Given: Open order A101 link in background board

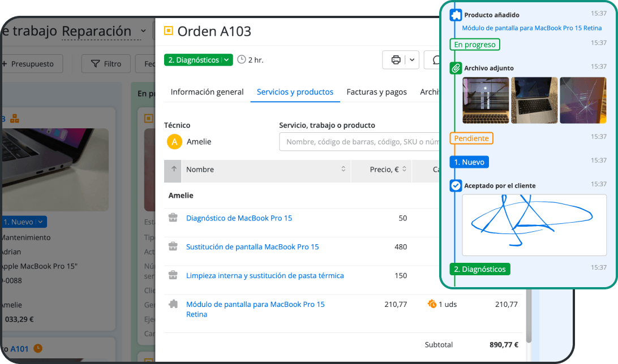Looking at the screenshot, I should coord(19,349).
